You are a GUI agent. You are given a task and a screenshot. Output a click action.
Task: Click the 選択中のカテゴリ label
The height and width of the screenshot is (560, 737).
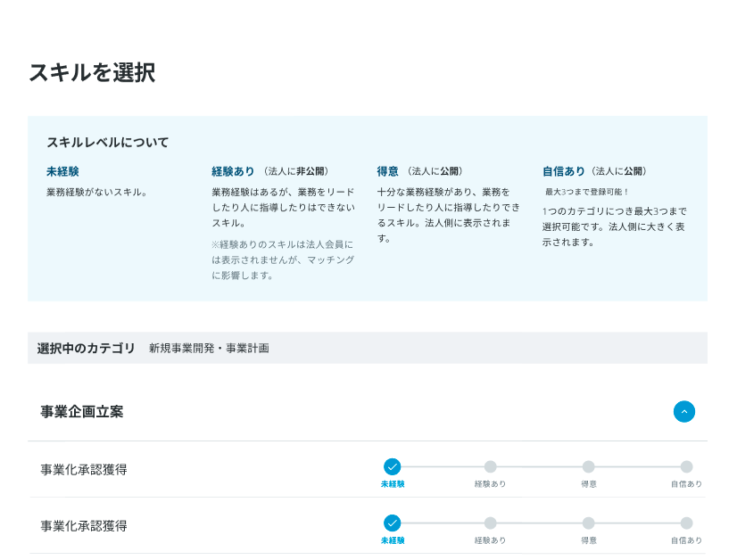pyautogui.click(x=86, y=348)
